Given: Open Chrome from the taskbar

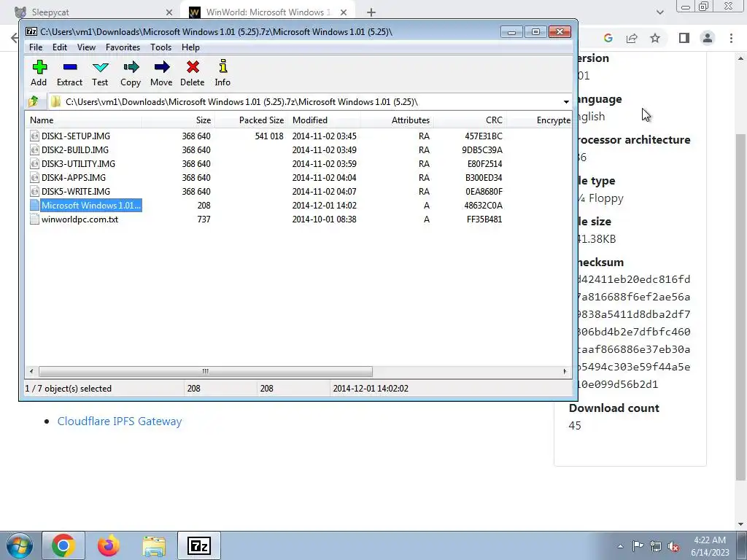Looking at the screenshot, I should tap(63, 545).
